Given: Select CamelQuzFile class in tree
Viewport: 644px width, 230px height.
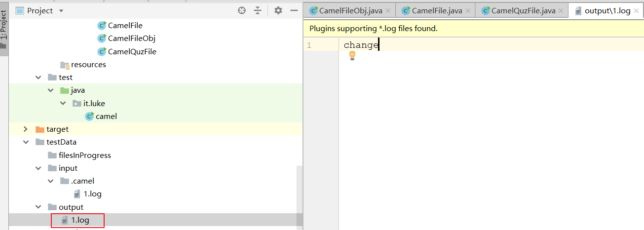Looking at the screenshot, I should tap(132, 51).
